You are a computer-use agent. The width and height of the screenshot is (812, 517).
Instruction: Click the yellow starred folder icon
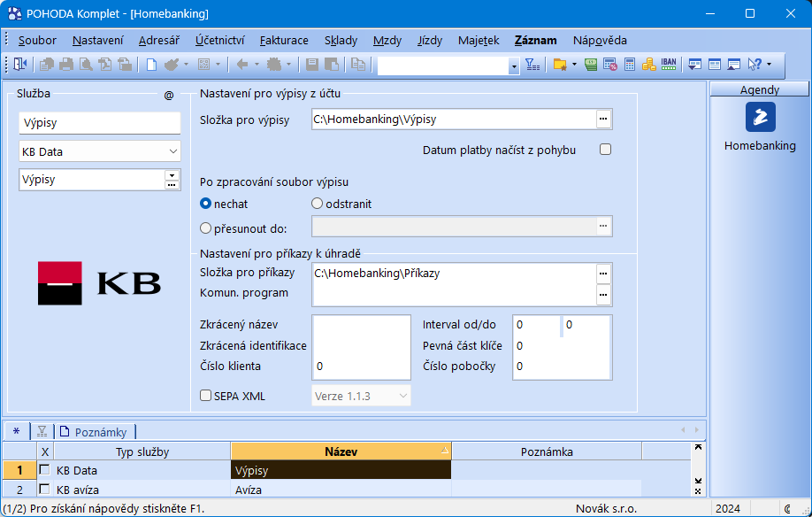point(560,65)
